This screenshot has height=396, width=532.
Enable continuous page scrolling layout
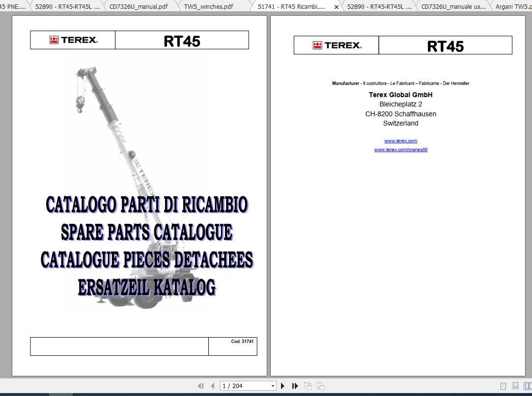coord(515,386)
